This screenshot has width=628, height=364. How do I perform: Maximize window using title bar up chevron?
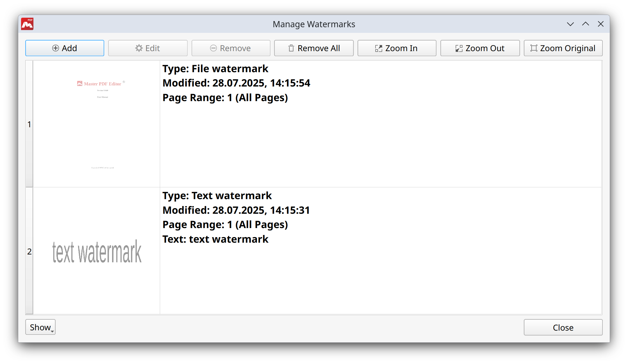(x=585, y=24)
